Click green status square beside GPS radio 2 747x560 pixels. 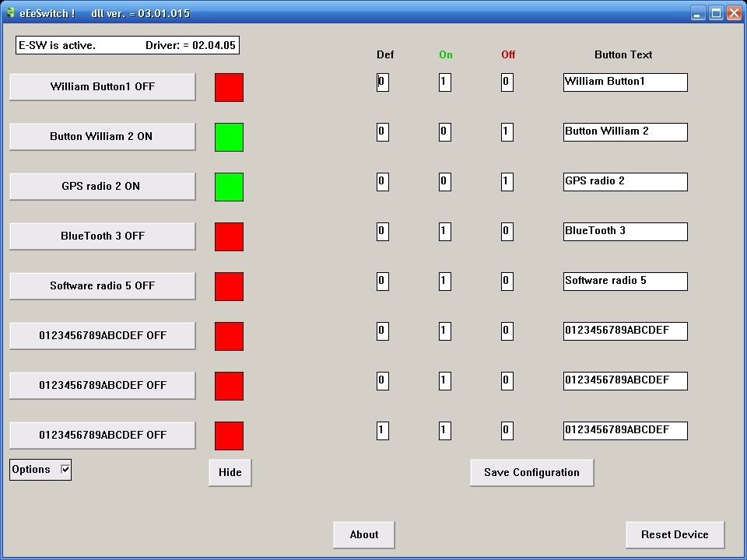coord(229,187)
